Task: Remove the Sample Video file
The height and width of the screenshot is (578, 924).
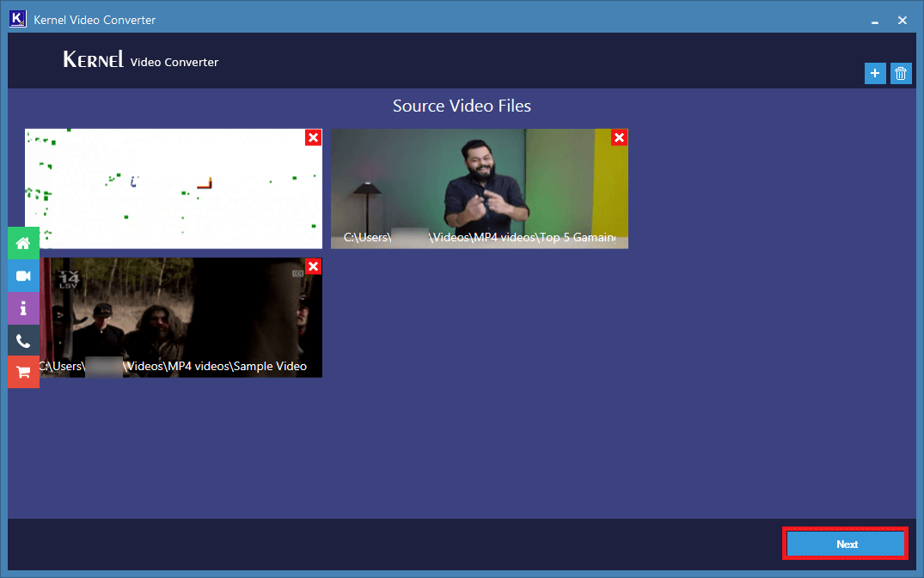Action: [x=314, y=266]
